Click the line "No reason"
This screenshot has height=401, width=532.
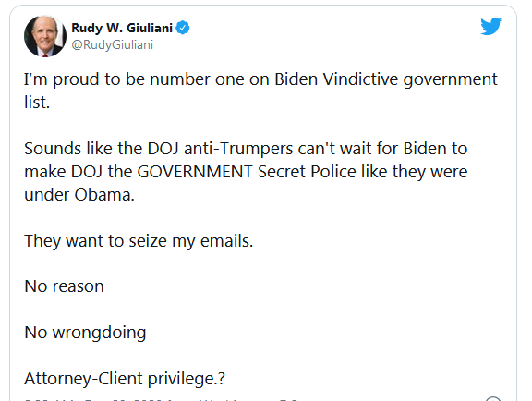tap(64, 286)
